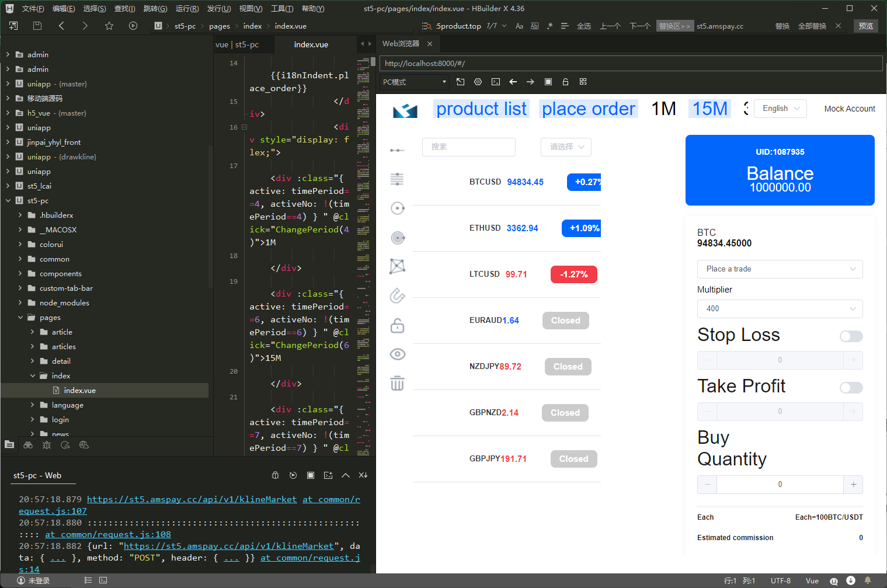Click the browser back arrow
The height and width of the screenshot is (588, 887).
(x=513, y=82)
